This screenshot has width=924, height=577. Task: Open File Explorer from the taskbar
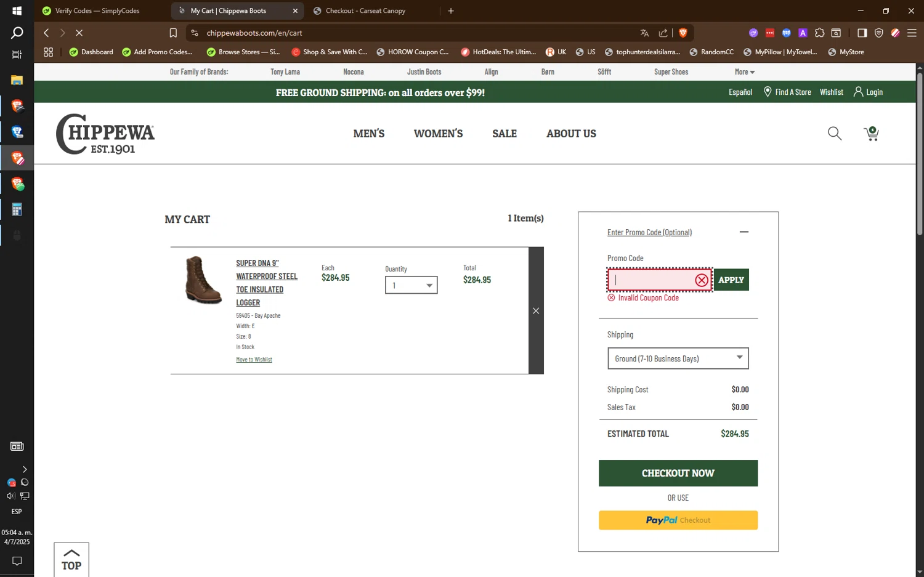(x=17, y=80)
